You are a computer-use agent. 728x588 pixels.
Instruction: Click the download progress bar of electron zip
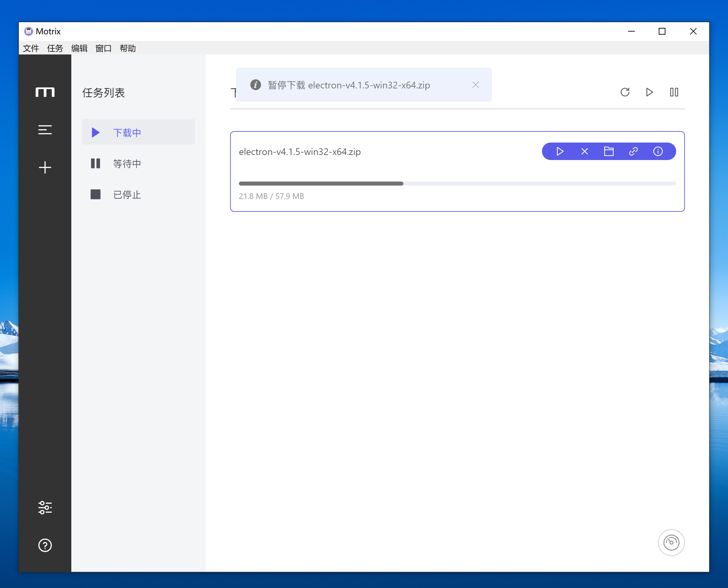(457, 184)
